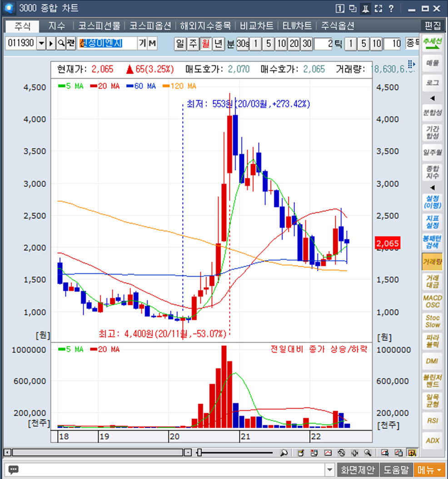
Task: Click the next stock arrow button
Action: [x=51, y=44]
